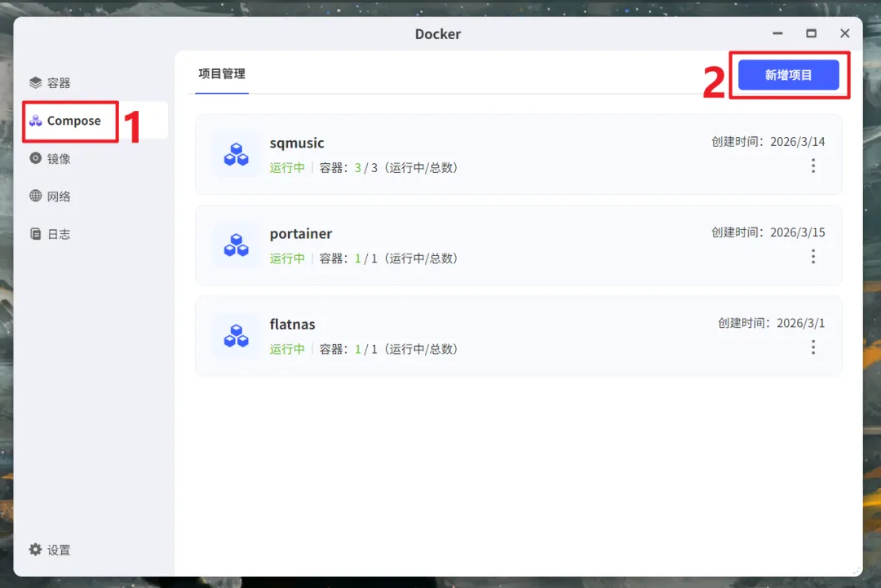Viewport: 881px width, 588px height.
Task: Click the 新增项目 button
Action: pos(788,75)
